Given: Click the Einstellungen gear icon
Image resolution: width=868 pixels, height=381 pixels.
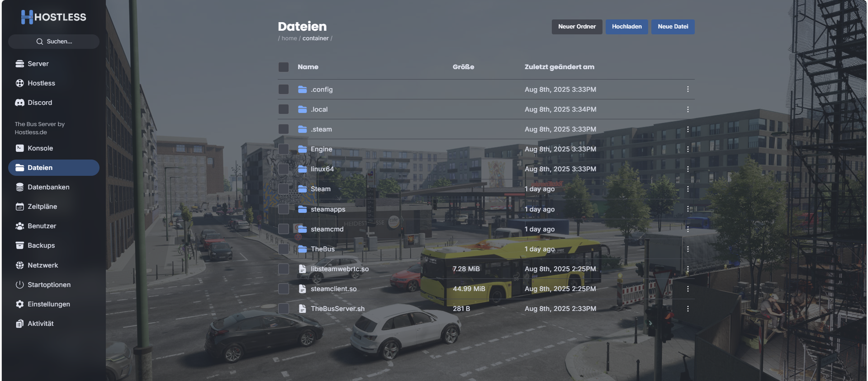Looking at the screenshot, I should coord(19,304).
